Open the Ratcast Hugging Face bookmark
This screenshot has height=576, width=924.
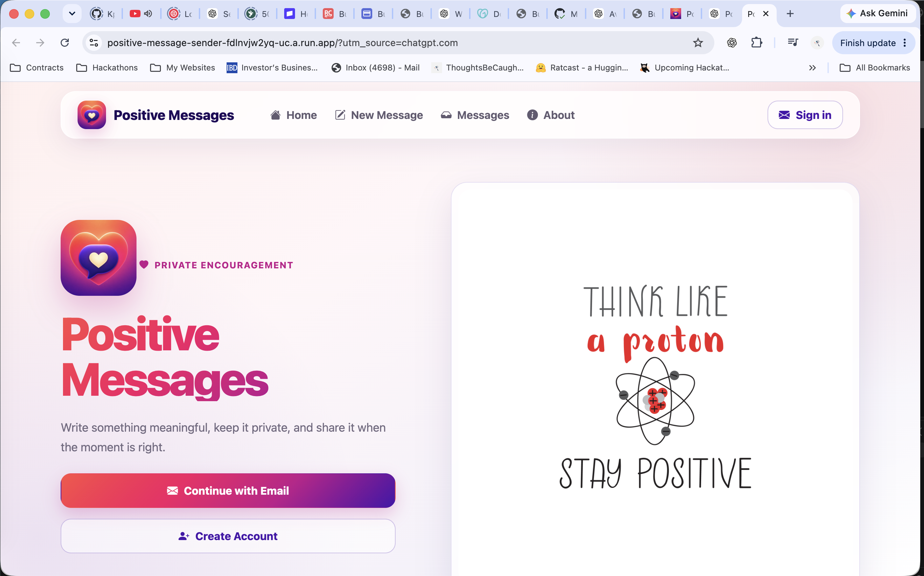pyautogui.click(x=582, y=68)
